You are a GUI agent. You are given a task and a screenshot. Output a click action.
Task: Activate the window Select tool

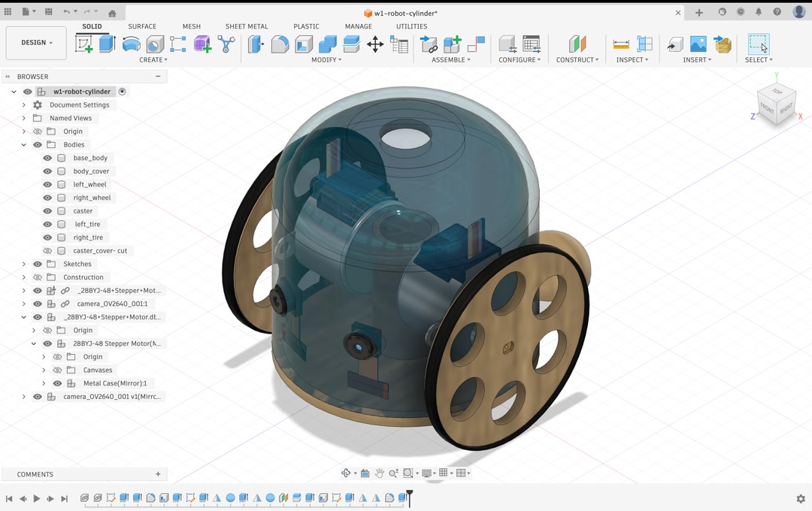pos(759,44)
